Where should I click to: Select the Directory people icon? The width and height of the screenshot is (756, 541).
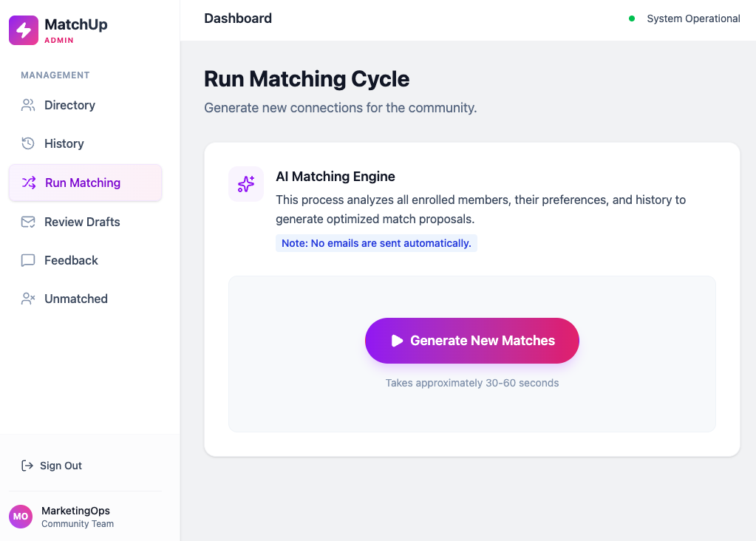point(27,105)
